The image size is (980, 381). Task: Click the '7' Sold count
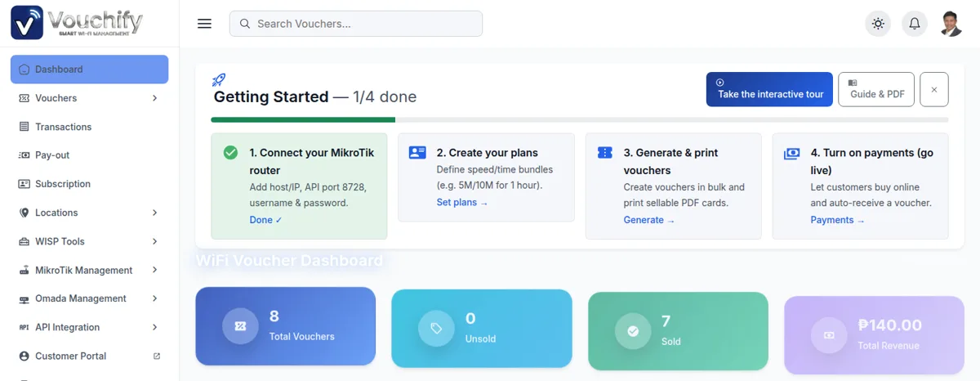click(x=666, y=321)
